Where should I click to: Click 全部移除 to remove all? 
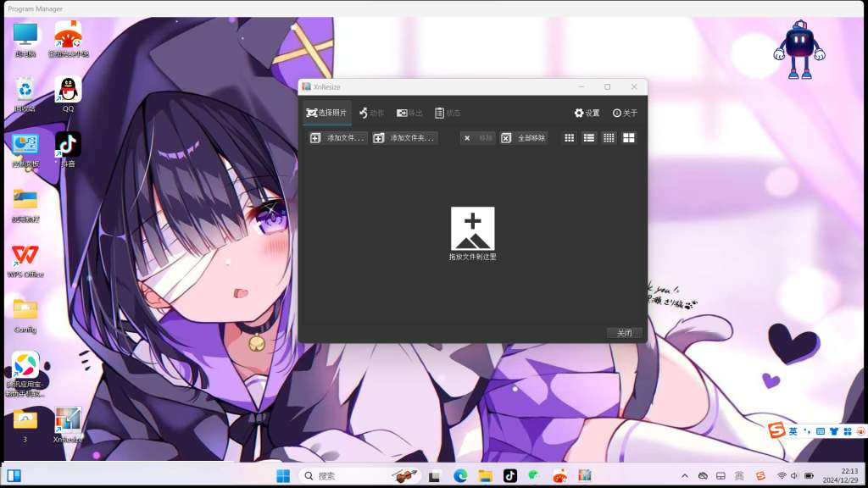[x=524, y=138]
